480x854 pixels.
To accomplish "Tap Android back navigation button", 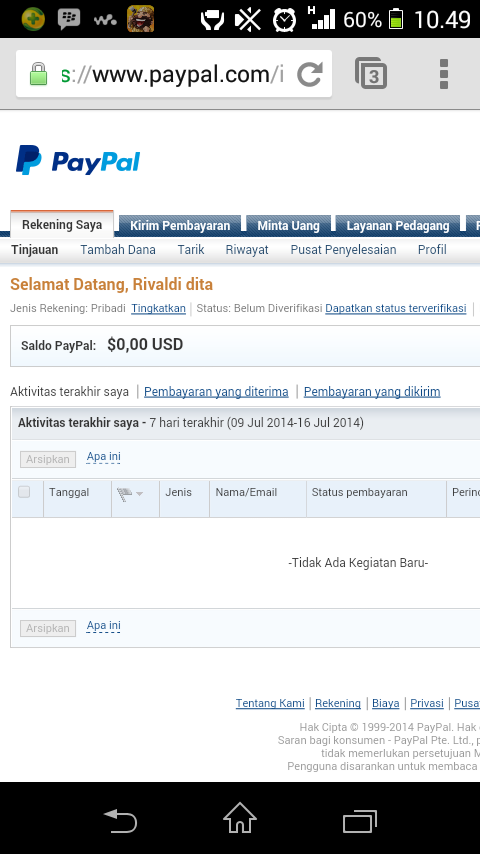I will [x=120, y=820].
